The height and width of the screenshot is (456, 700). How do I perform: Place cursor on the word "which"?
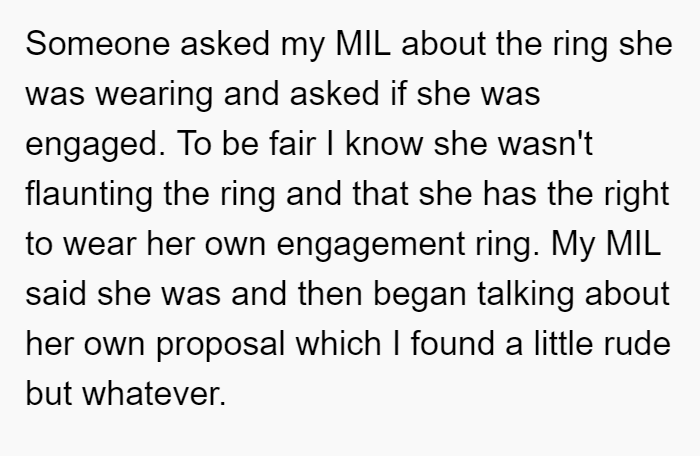[x=338, y=344]
